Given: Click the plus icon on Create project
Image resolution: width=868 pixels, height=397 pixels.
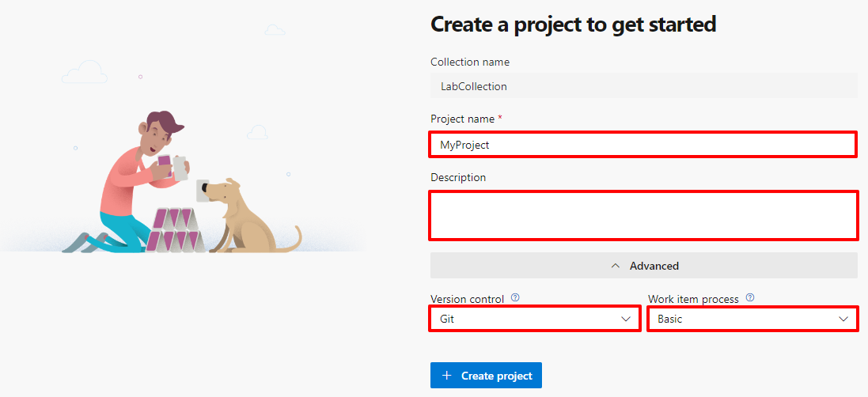Looking at the screenshot, I should (x=447, y=376).
